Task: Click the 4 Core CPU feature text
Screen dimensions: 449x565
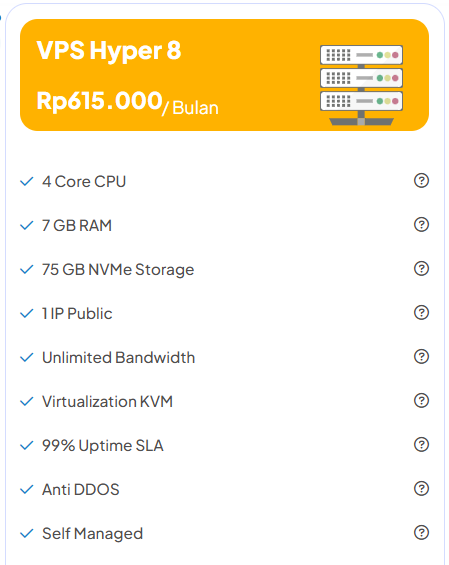Action: tap(84, 182)
